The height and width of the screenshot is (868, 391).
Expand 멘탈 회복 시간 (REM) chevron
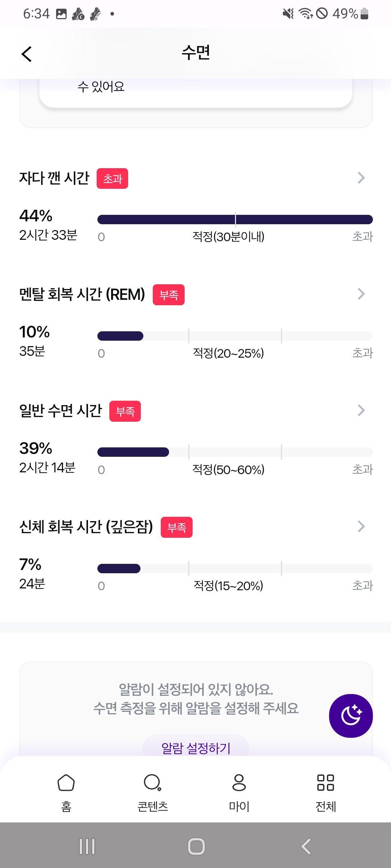pyautogui.click(x=361, y=294)
